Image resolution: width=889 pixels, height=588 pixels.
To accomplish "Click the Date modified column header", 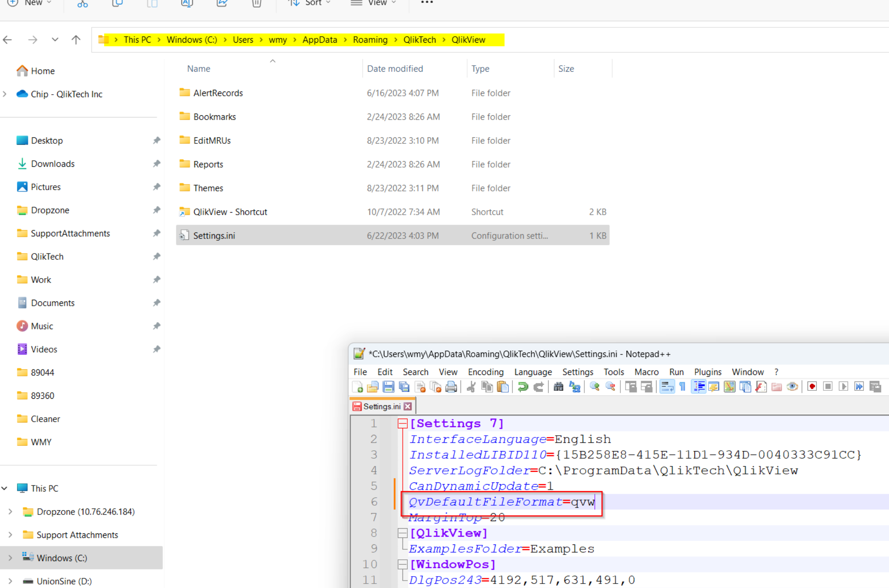I will pyautogui.click(x=395, y=69).
